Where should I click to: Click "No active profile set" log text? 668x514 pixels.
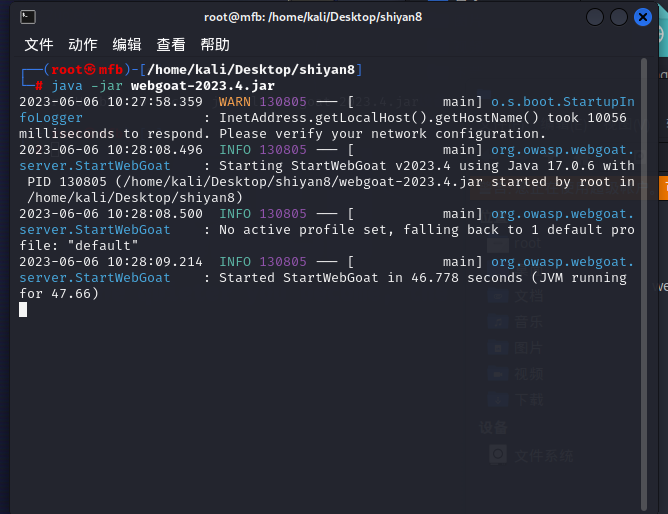coord(303,230)
